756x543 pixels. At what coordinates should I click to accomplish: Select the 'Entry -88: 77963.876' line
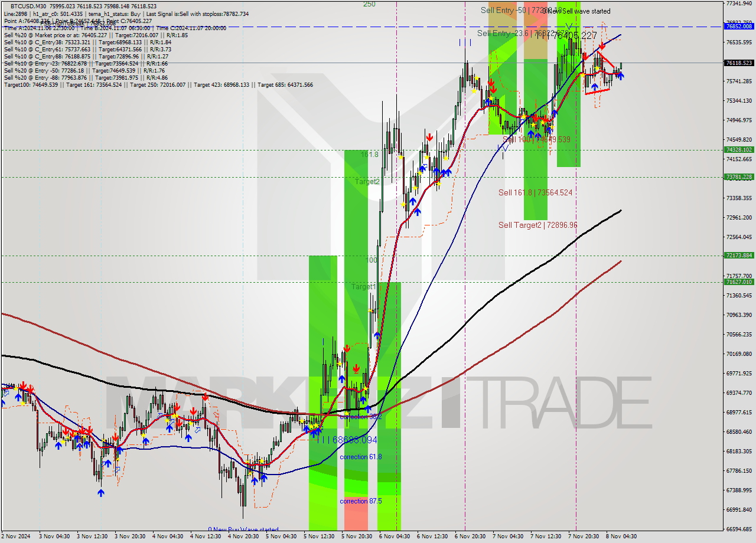click(x=86, y=77)
